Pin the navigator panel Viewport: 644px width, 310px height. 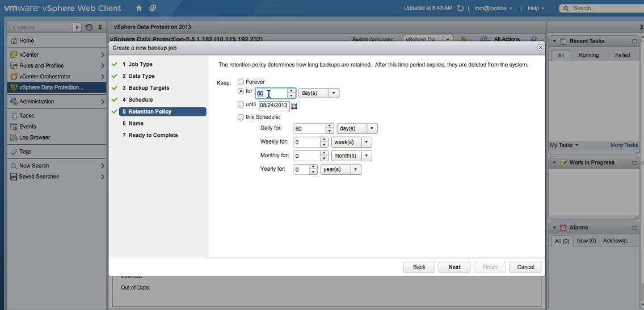[x=100, y=28]
